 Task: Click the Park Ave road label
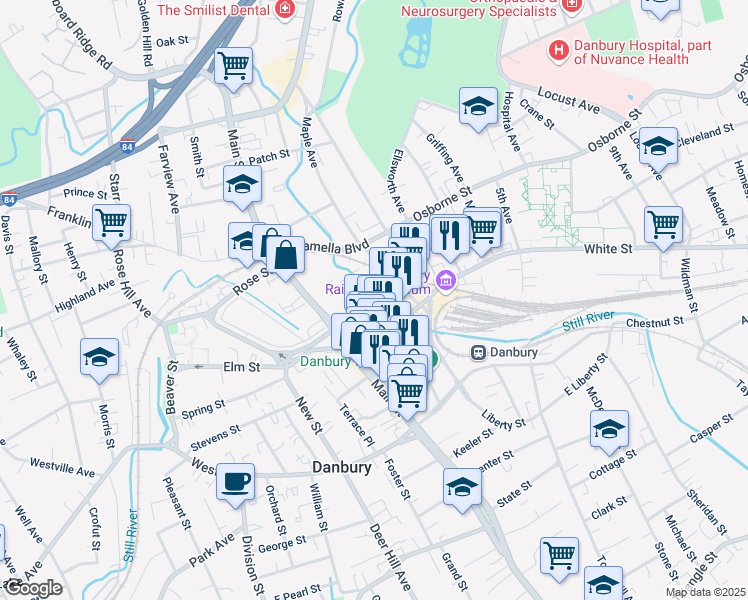(212, 550)
